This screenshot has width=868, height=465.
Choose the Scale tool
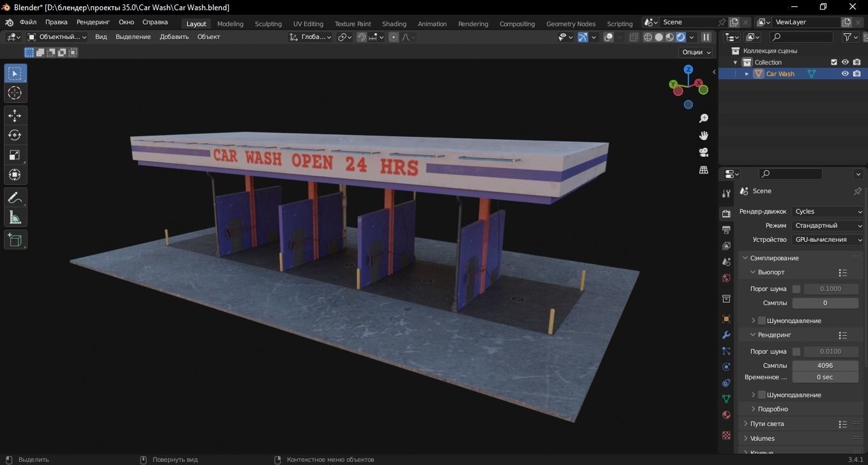[x=15, y=155]
